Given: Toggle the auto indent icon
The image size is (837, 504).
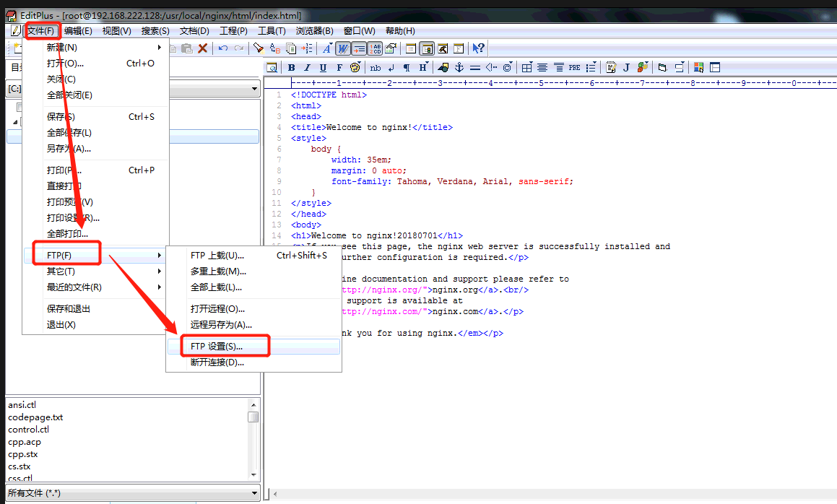Looking at the screenshot, I should [359, 48].
